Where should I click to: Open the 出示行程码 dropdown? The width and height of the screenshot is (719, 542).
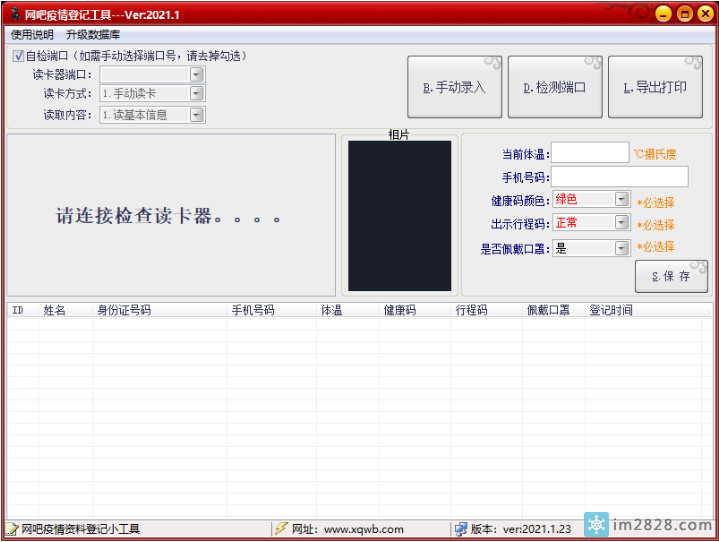tap(622, 223)
